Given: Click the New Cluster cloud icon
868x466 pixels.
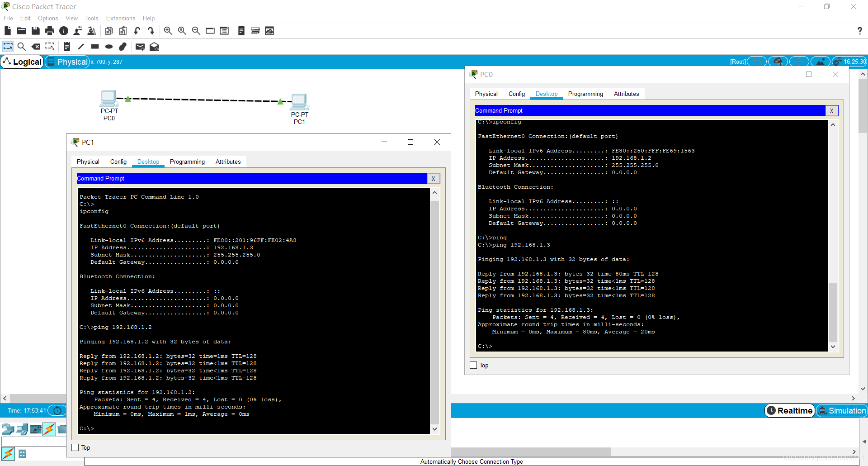Looking at the screenshot, I should 778,62.
